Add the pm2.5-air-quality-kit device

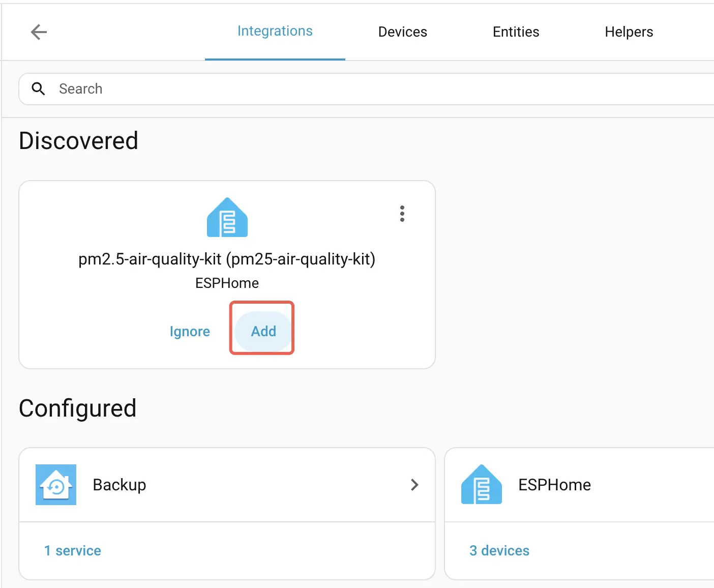[x=263, y=331]
